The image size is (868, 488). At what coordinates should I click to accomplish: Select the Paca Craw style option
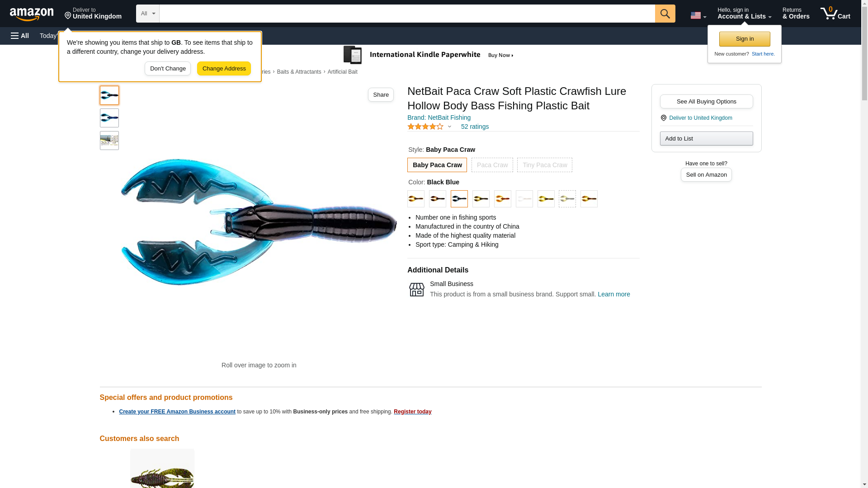[x=492, y=165]
